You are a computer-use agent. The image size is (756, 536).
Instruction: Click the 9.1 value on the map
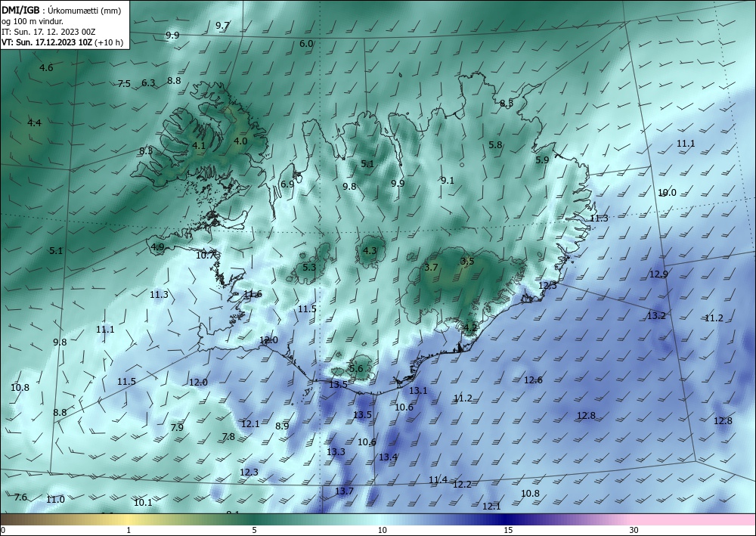tap(448, 180)
